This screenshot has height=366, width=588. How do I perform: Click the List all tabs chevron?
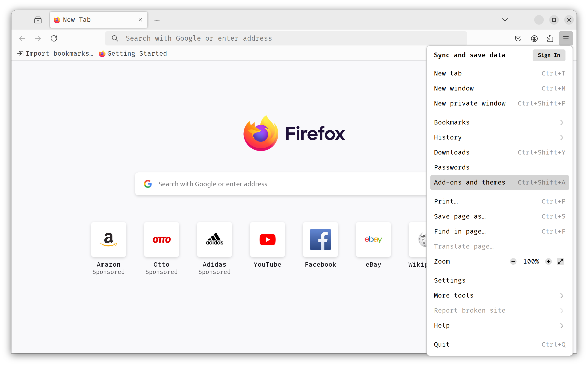pos(505,20)
